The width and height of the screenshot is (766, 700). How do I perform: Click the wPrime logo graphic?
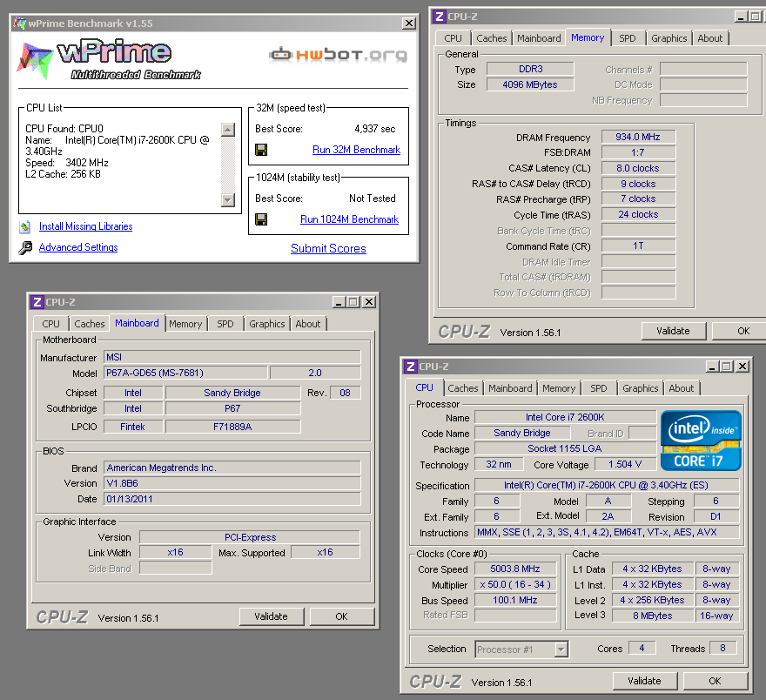pos(108,60)
